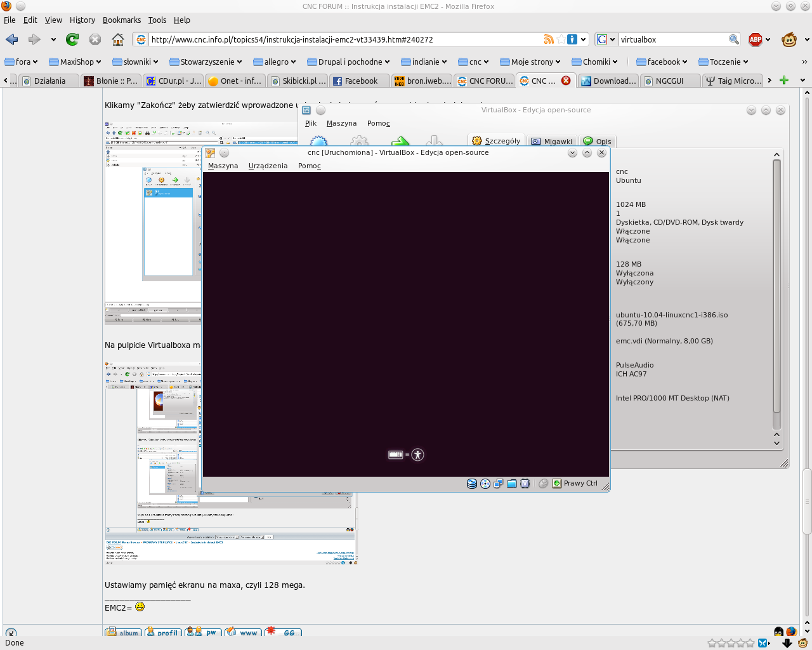The width and height of the screenshot is (812, 650).
Task: Open the Toczenie bookmarks folder
Action: 723,62
